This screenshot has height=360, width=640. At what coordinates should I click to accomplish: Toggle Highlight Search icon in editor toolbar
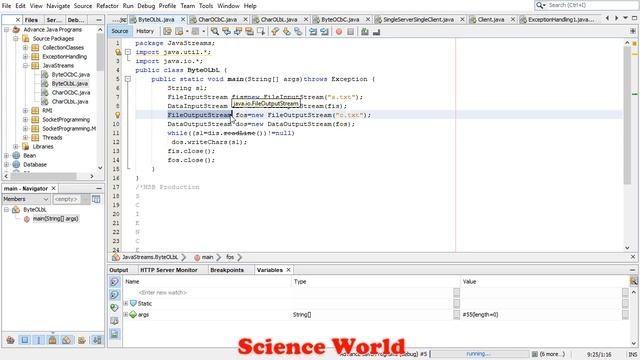(x=249, y=31)
